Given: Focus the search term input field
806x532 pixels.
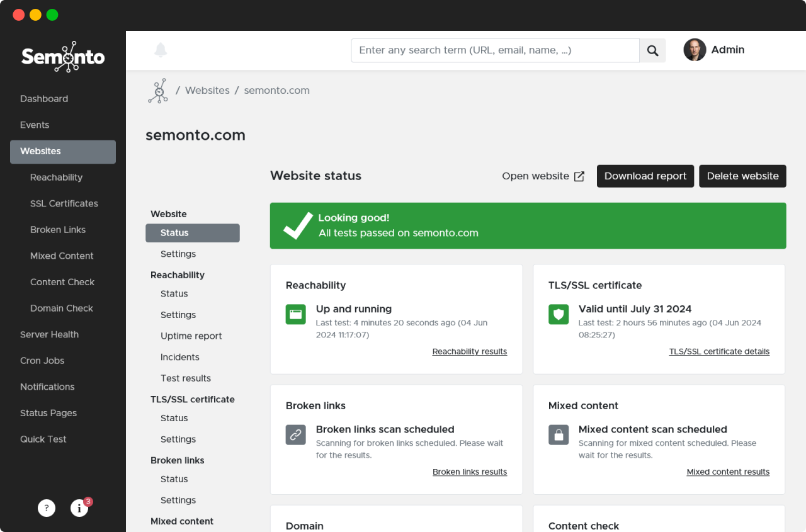Looking at the screenshot, I should click(x=495, y=50).
